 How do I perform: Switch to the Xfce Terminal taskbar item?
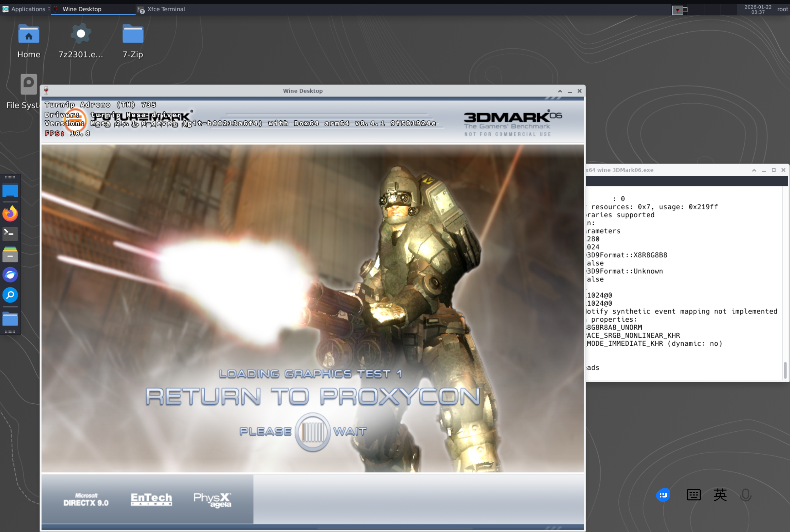pyautogui.click(x=162, y=9)
